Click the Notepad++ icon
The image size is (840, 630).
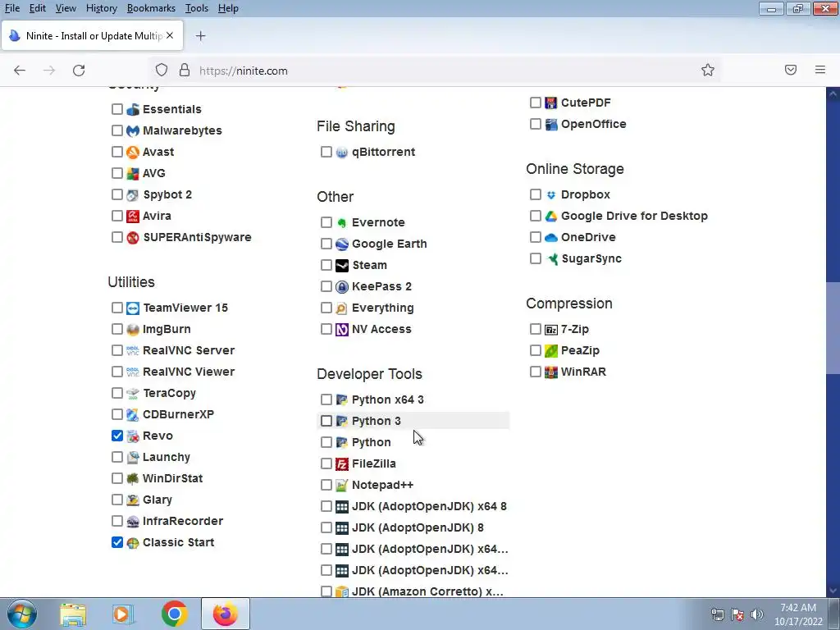(342, 486)
